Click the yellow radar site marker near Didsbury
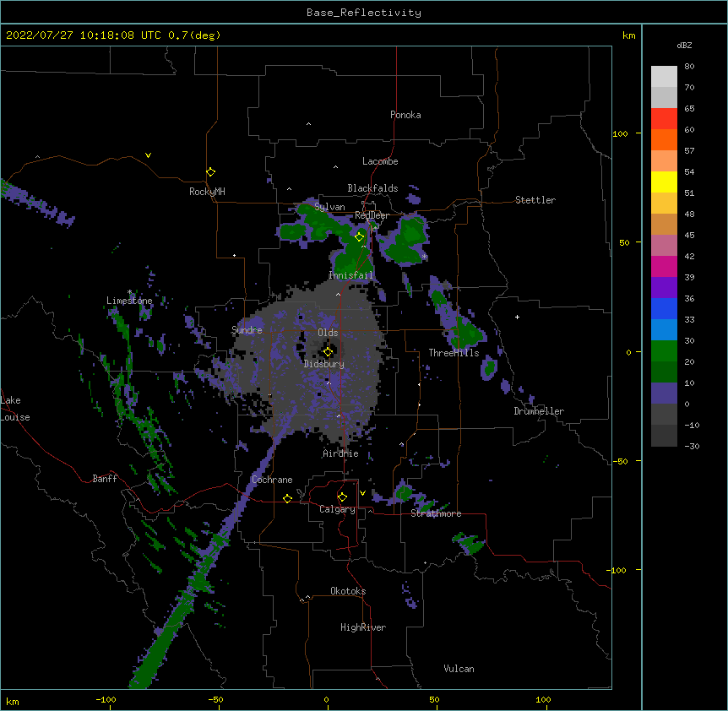This screenshot has width=728, height=711. (328, 352)
